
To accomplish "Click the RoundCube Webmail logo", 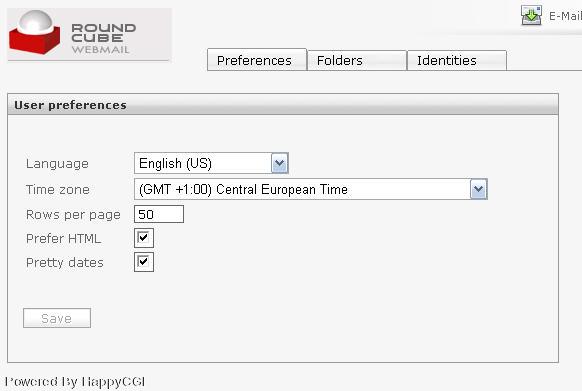I will click(x=89, y=35).
